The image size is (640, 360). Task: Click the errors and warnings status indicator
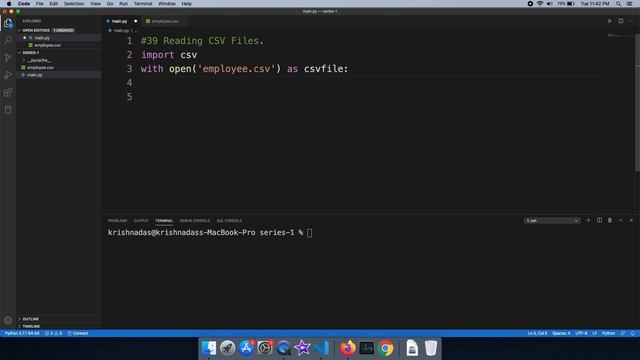53,333
